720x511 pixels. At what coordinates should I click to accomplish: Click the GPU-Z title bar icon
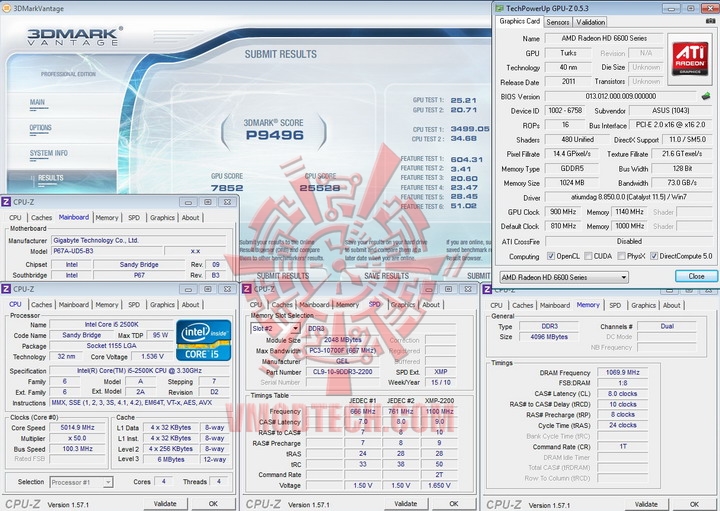pyautogui.click(x=499, y=8)
